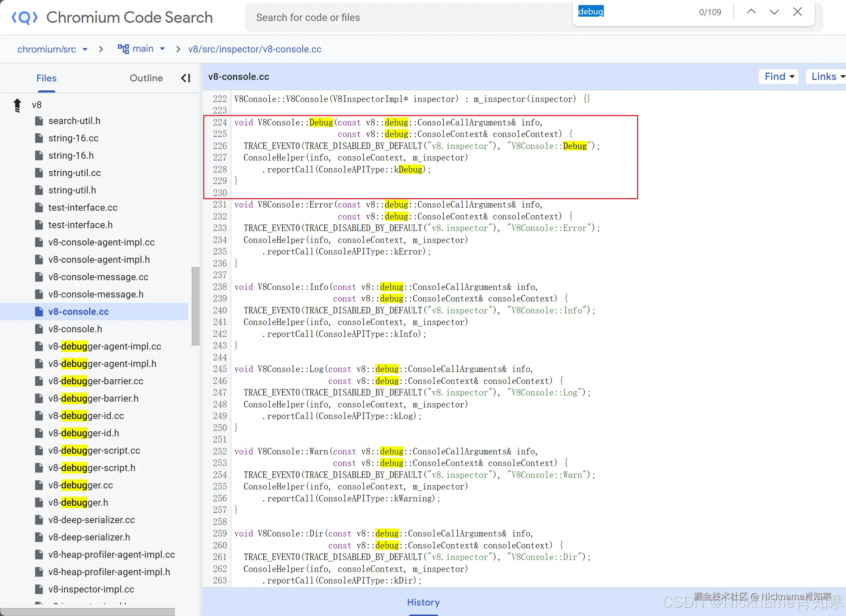Click the branch icon beside main

point(123,49)
